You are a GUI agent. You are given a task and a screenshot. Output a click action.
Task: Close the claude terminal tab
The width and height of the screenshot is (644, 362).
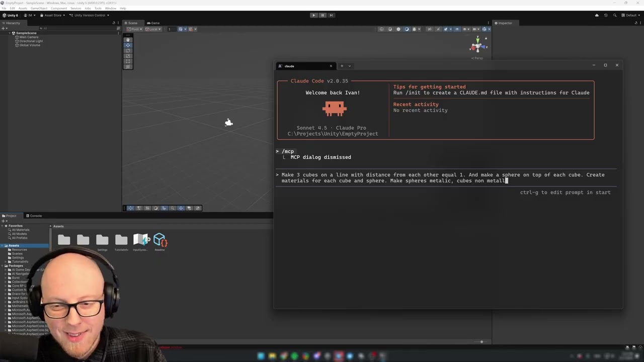[x=331, y=66]
